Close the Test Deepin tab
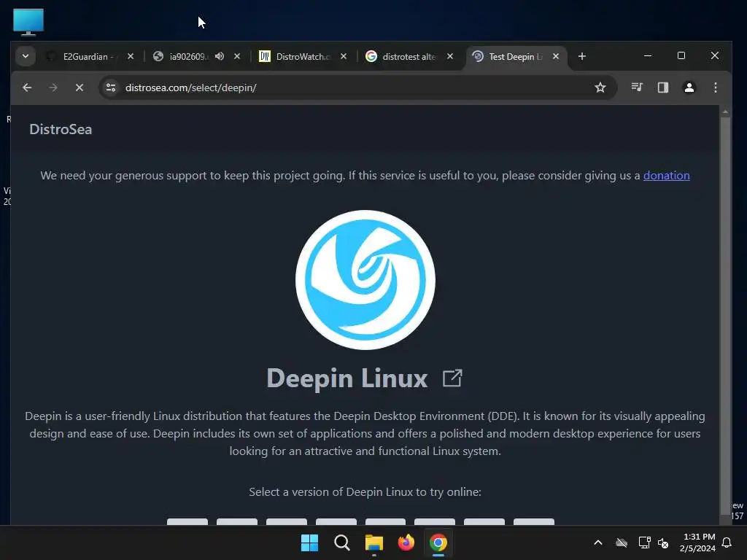The image size is (747, 560). click(x=556, y=56)
